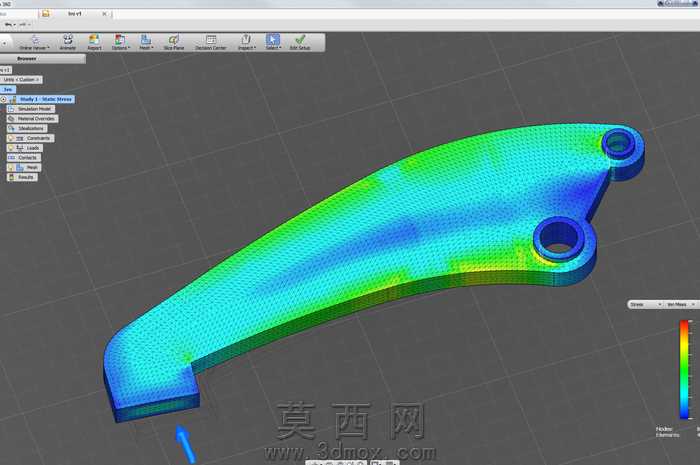Toggle Loads visibility lightbulb
The height and width of the screenshot is (465, 700).
pyautogui.click(x=11, y=148)
